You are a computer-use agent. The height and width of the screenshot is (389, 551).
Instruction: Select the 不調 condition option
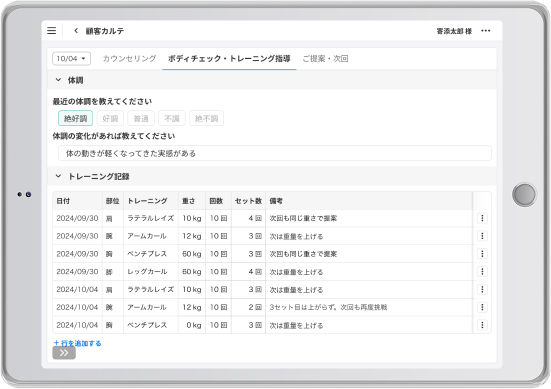[172, 118]
